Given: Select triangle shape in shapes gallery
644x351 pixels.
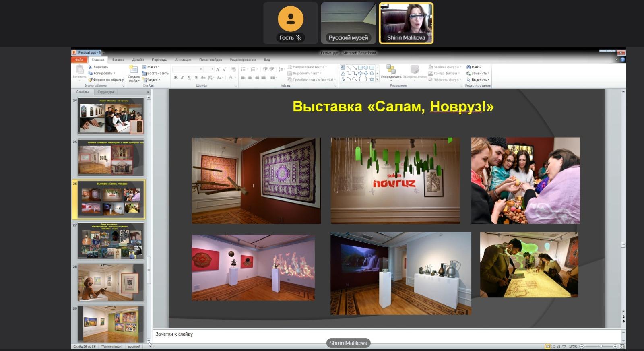Looking at the screenshot, I should [343, 73].
